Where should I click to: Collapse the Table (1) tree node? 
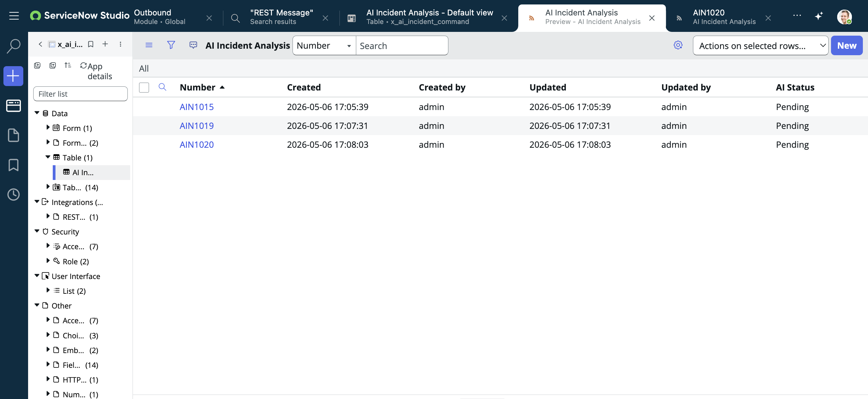pos(48,157)
